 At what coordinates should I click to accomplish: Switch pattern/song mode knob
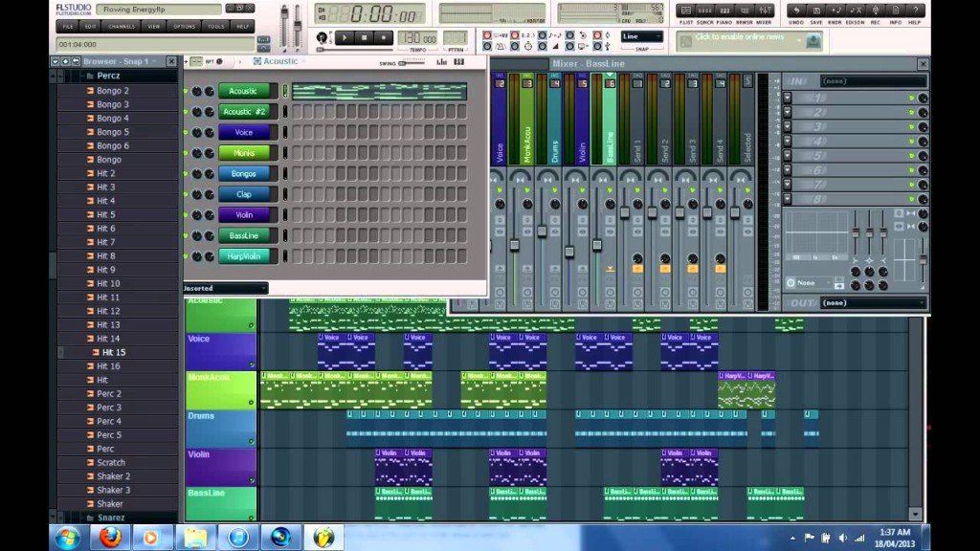pyautogui.click(x=322, y=38)
